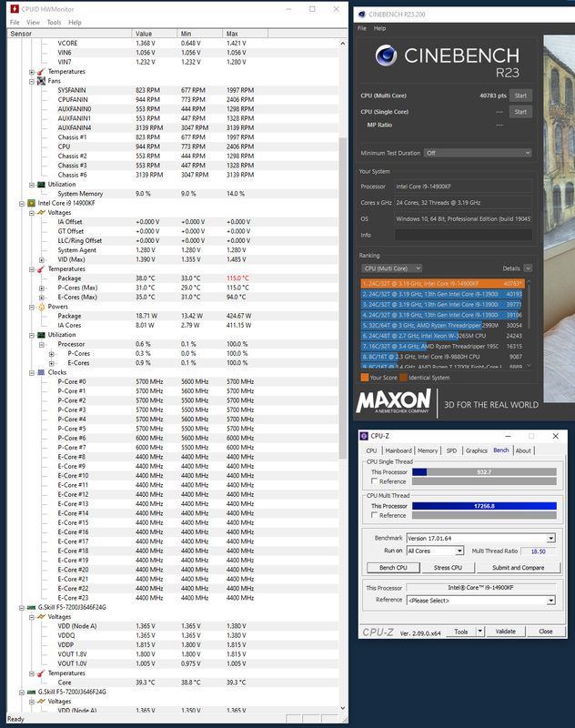575x728 pixels.
Task: Click the Powers flame icon
Action: coord(41,307)
